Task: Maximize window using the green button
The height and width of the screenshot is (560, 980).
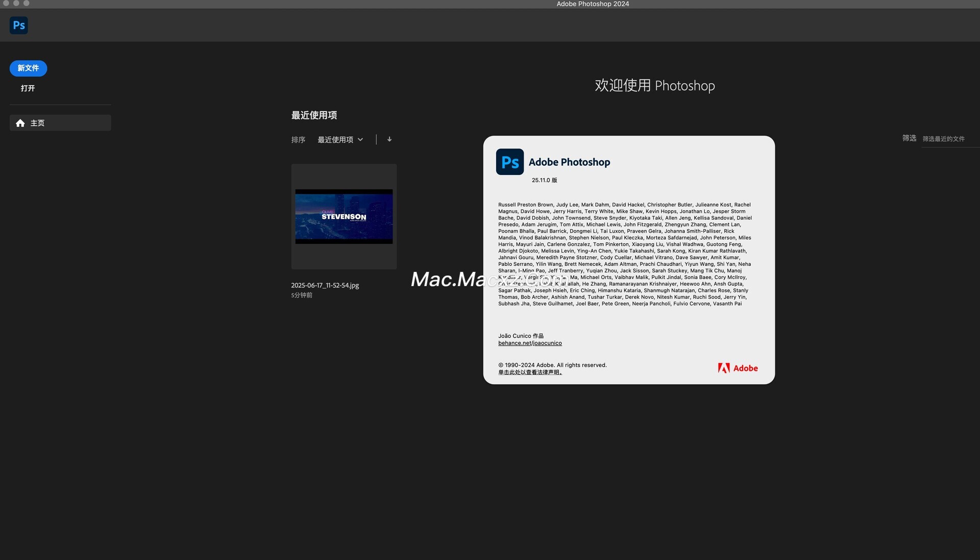Action: [27, 3]
